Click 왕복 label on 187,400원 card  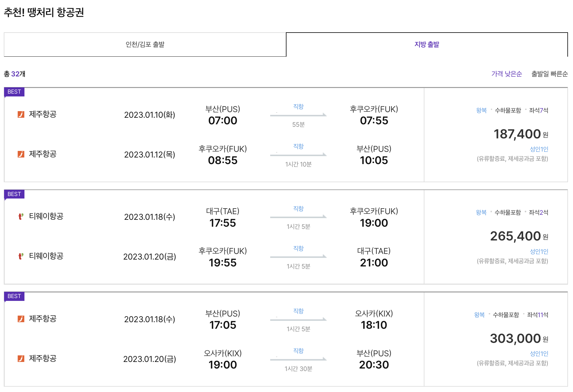(x=481, y=110)
